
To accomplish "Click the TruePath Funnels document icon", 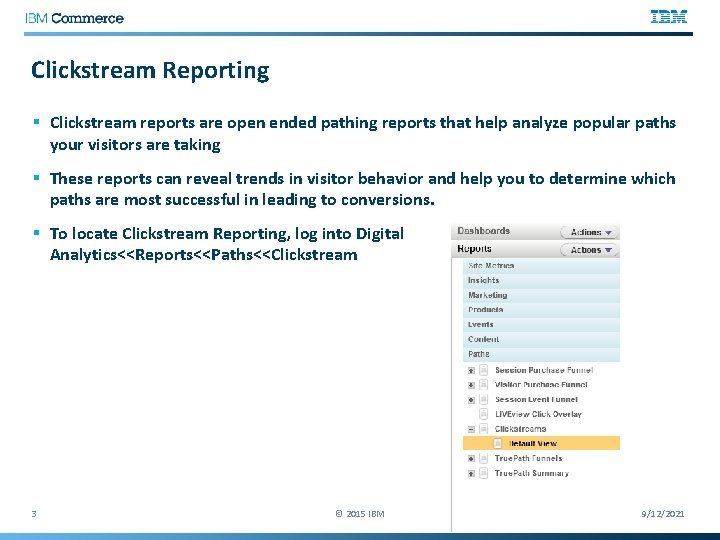I will [484, 458].
